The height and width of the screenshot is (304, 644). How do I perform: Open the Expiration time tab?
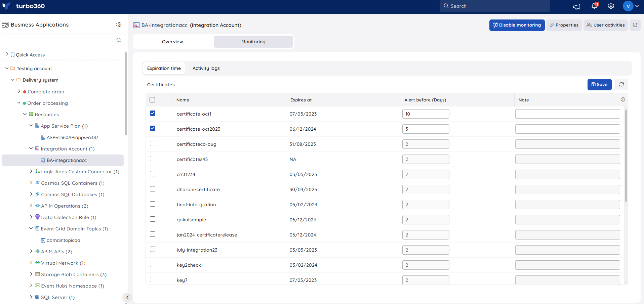(x=164, y=68)
